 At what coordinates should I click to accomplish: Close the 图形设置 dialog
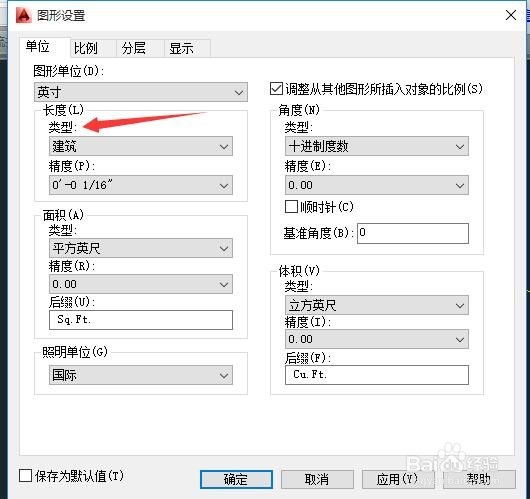point(510,15)
